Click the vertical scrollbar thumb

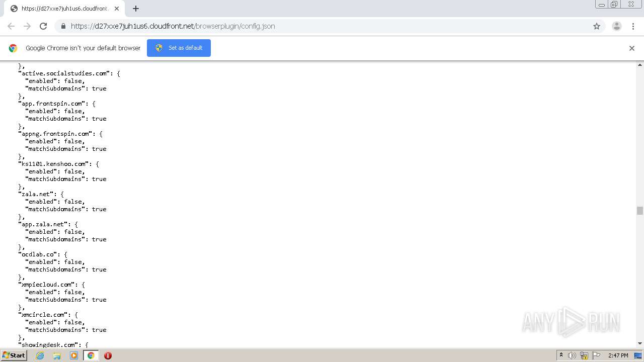tap(640, 211)
